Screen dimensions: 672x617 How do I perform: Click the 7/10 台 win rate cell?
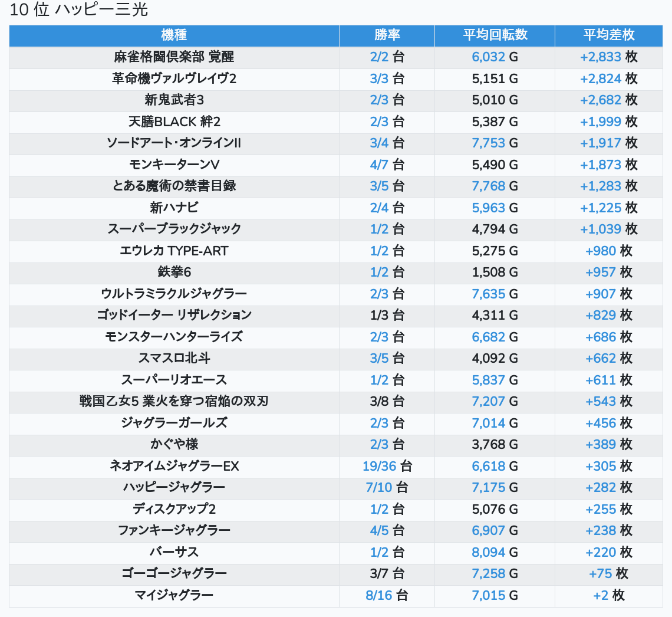tap(387, 488)
